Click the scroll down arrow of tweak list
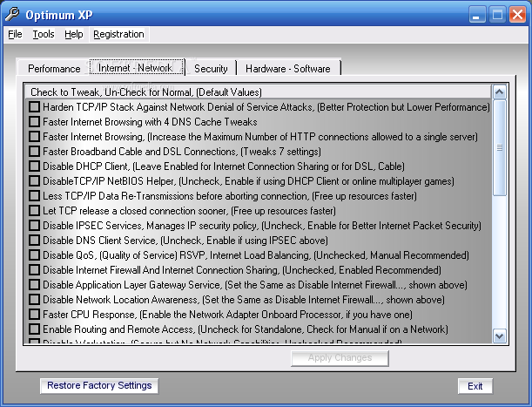This screenshot has width=532, height=407. [500, 336]
